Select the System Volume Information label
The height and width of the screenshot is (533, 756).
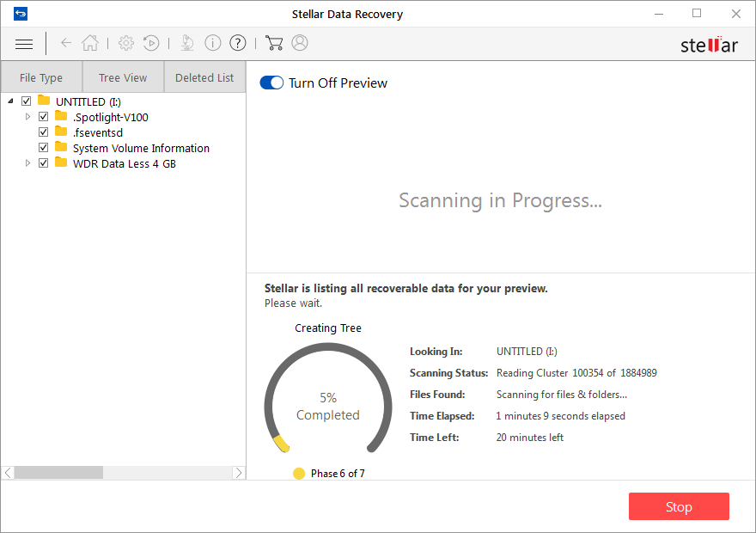(141, 148)
